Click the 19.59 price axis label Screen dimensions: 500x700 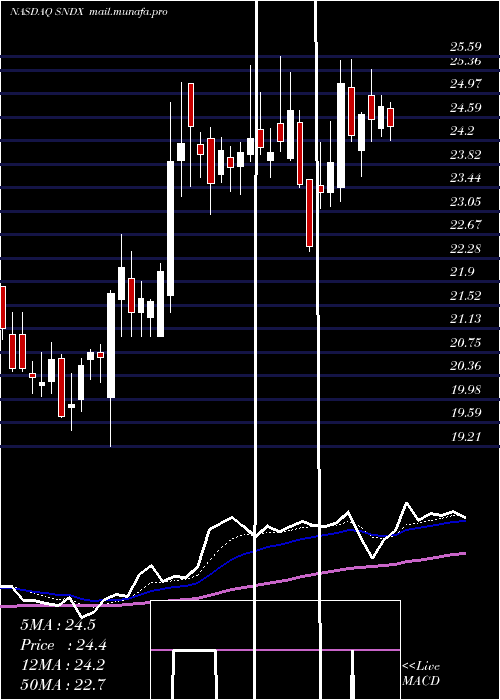465,412
